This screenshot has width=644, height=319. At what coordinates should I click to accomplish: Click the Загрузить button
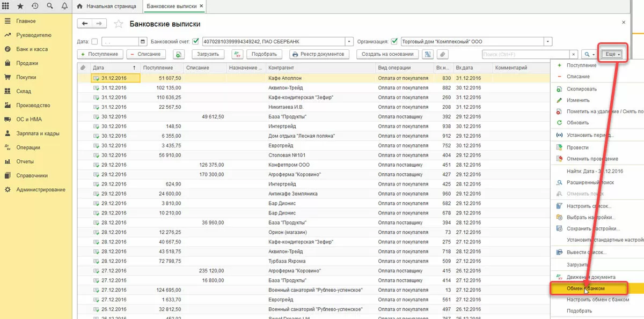pyautogui.click(x=208, y=54)
